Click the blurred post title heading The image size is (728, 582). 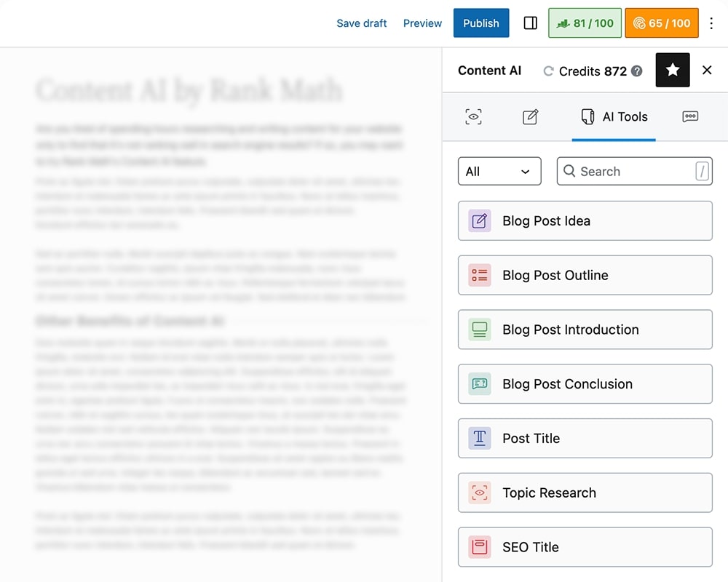[x=189, y=90]
